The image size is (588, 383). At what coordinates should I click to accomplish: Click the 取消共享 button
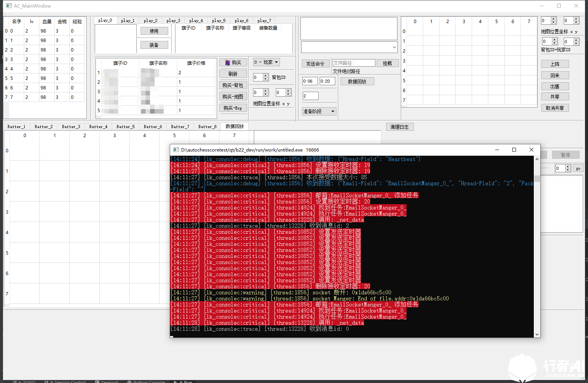555,108
